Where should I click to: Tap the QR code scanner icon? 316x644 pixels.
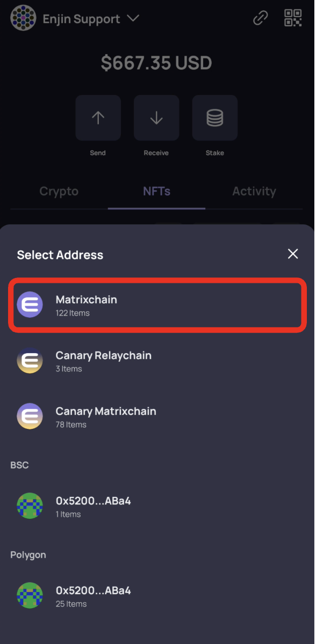tap(293, 18)
